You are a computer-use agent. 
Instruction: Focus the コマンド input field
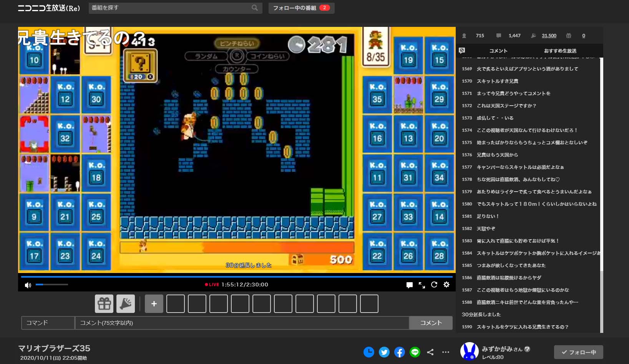(48, 323)
